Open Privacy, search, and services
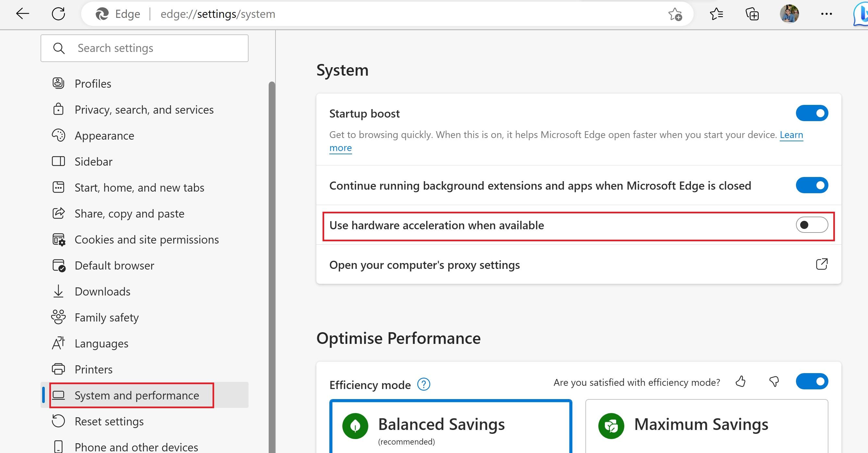This screenshot has width=868, height=453. tap(144, 109)
